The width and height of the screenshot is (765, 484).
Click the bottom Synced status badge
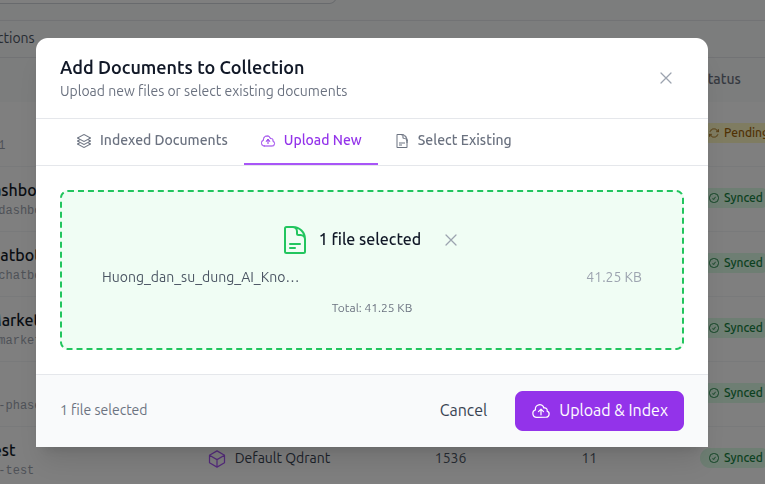coord(734,458)
